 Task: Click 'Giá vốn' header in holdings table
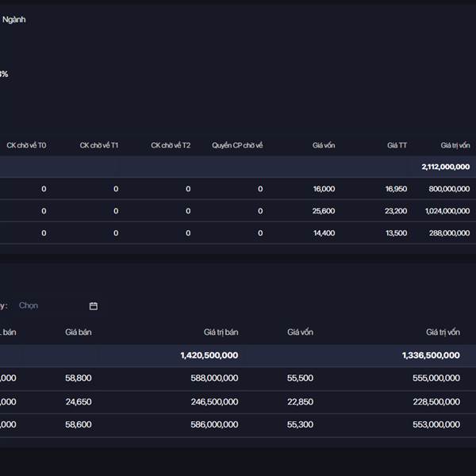[x=324, y=145]
